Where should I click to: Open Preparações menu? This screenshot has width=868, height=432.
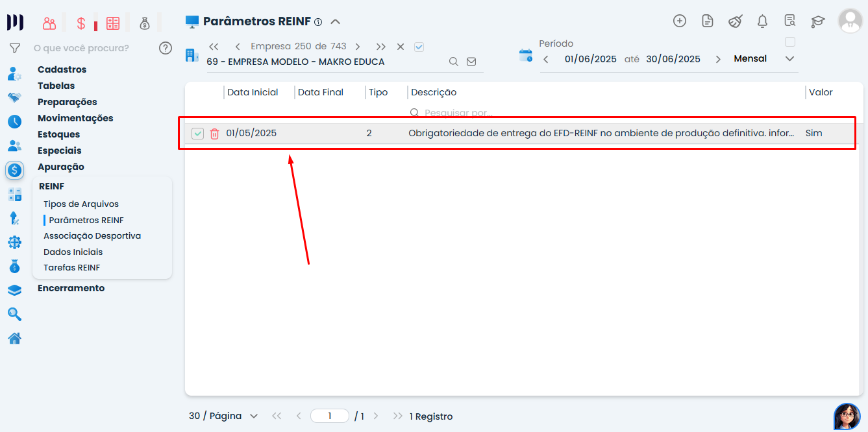click(x=68, y=102)
